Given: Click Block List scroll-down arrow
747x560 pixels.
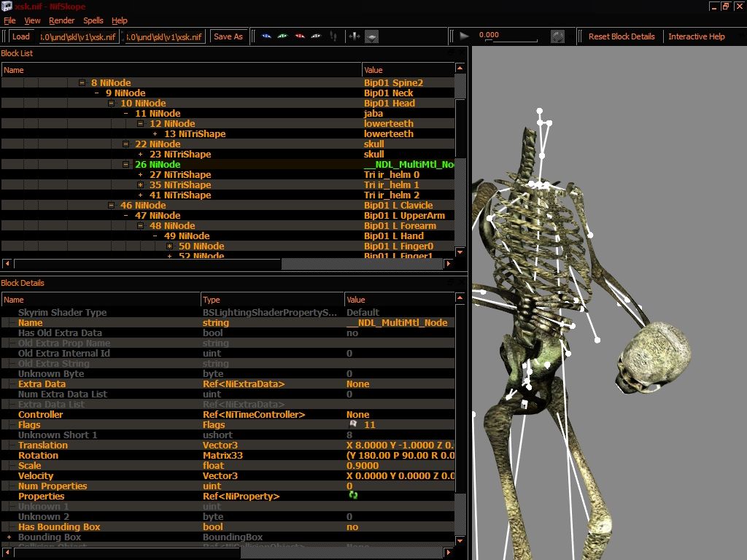Looking at the screenshot, I should click(x=460, y=252).
